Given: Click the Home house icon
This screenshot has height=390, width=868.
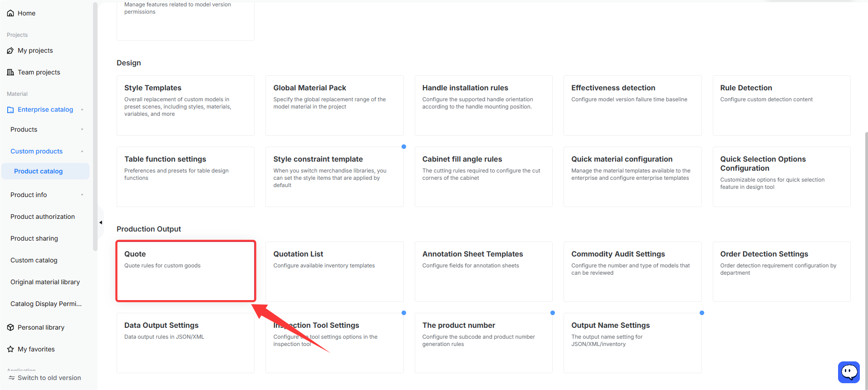Looking at the screenshot, I should coord(10,13).
